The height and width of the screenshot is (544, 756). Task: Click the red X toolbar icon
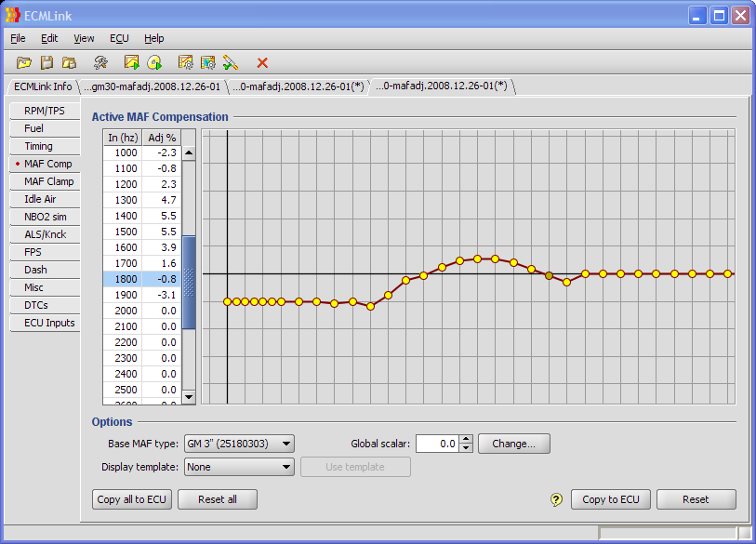pyautogui.click(x=262, y=62)
